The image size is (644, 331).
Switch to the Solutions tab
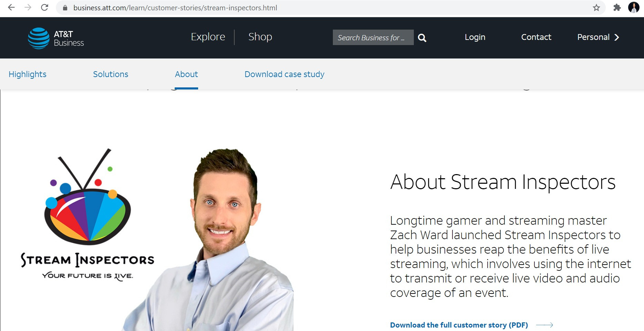[111, 74]
